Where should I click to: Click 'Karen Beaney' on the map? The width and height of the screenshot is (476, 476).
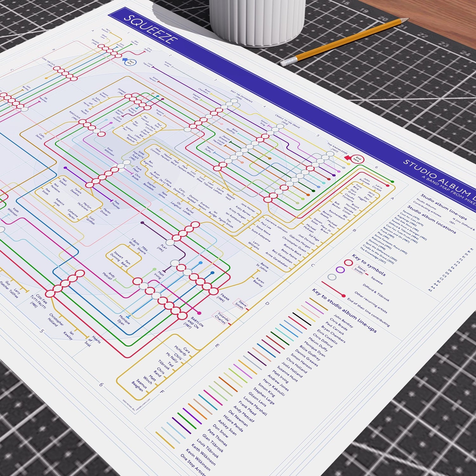pos(259,282)
